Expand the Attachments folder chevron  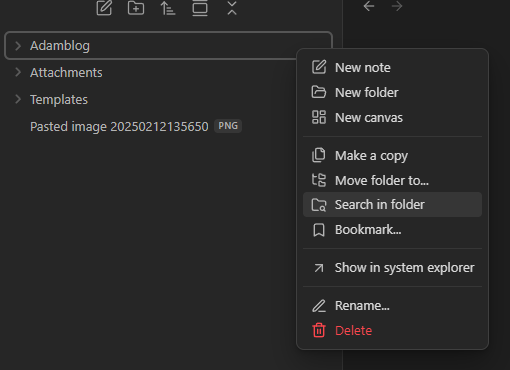[18, 72]
